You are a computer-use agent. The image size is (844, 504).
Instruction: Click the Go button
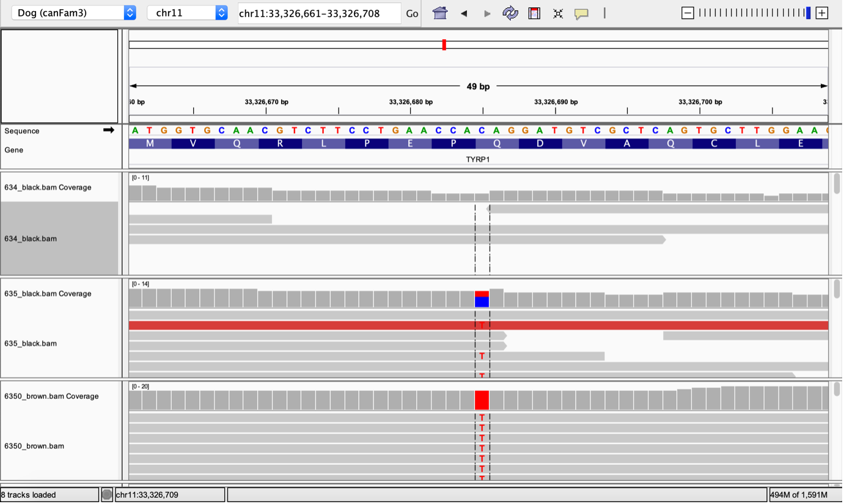tap(413, 13)
